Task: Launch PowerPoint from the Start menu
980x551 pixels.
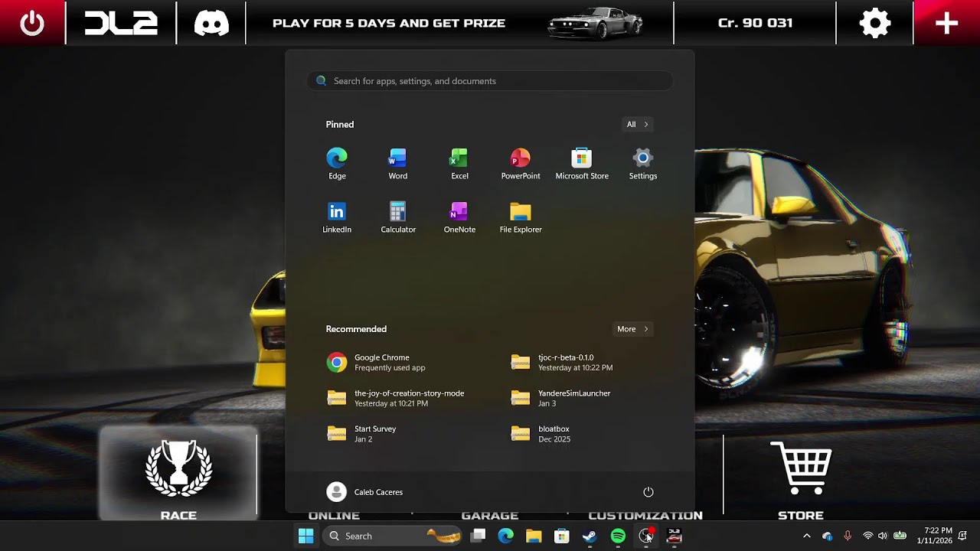Action: click(521, 165)
